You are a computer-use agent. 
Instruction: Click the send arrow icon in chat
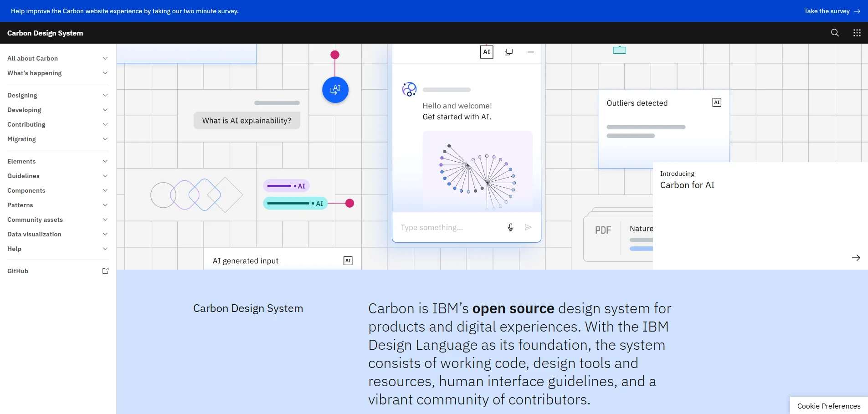[528, 227]
